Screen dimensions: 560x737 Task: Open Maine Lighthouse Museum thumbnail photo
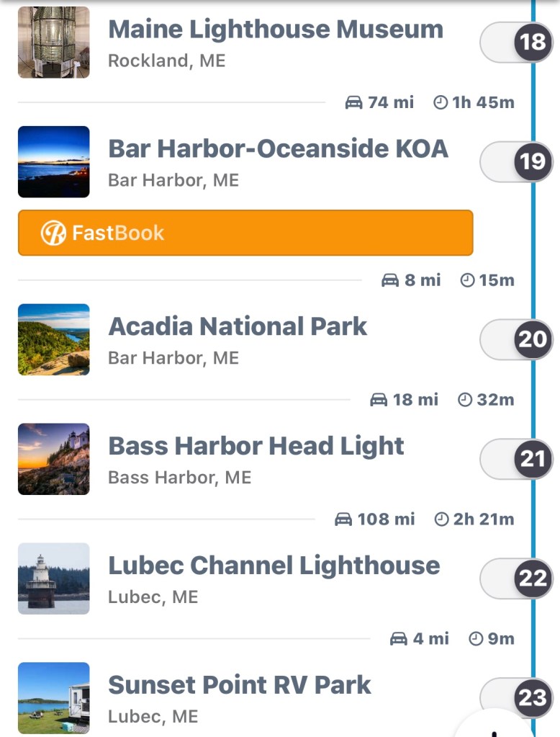coord(54,42)
